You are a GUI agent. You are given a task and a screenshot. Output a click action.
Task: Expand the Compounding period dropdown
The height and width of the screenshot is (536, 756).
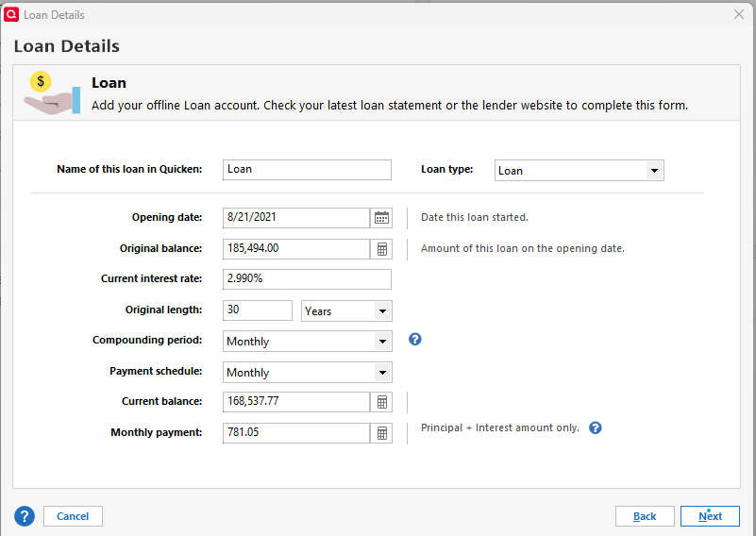(382, 342)
